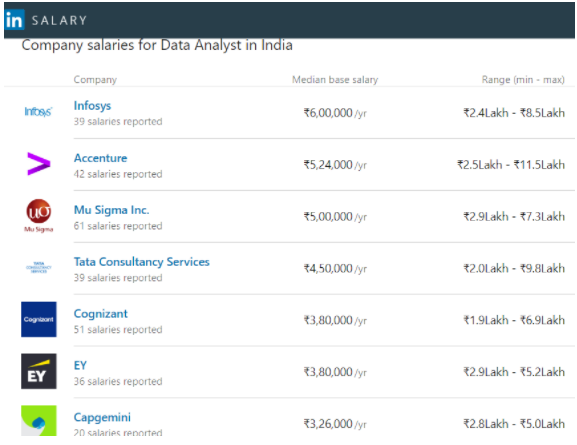This screenshot has height=445, width=577.
Task: Click Infosys 39 salaries reported text
Action: tap(118, 121)
